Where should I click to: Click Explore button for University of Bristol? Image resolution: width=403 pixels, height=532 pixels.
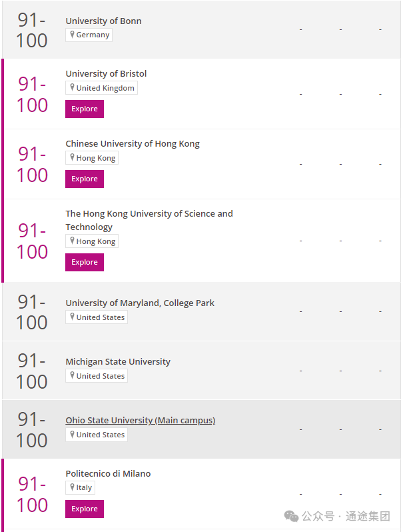coord(85,109)
